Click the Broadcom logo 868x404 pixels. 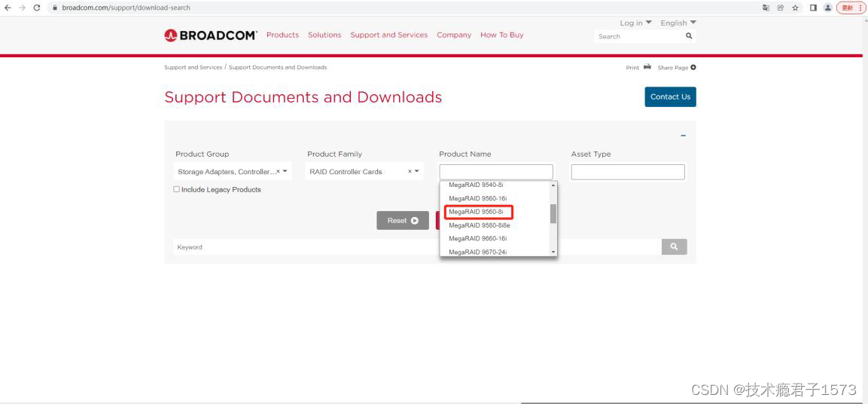pos(211,35)
